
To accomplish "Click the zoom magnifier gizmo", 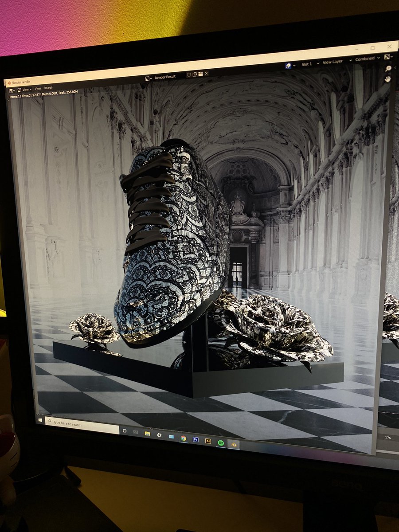I will point(388,68).
